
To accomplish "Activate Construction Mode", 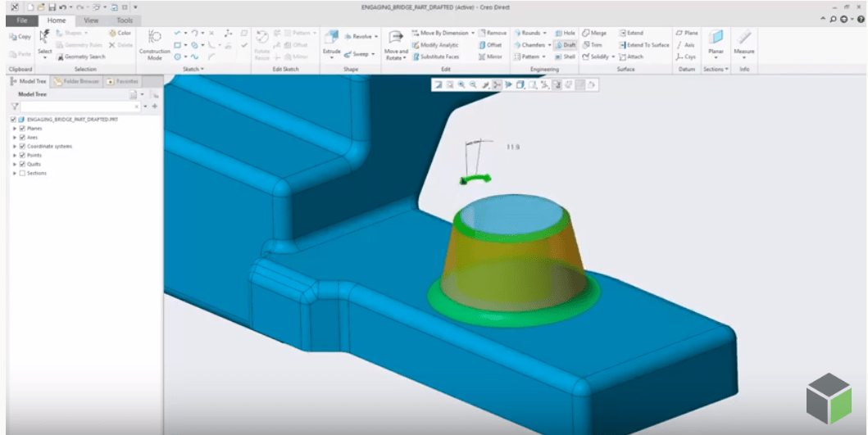I will click(154, 43).
